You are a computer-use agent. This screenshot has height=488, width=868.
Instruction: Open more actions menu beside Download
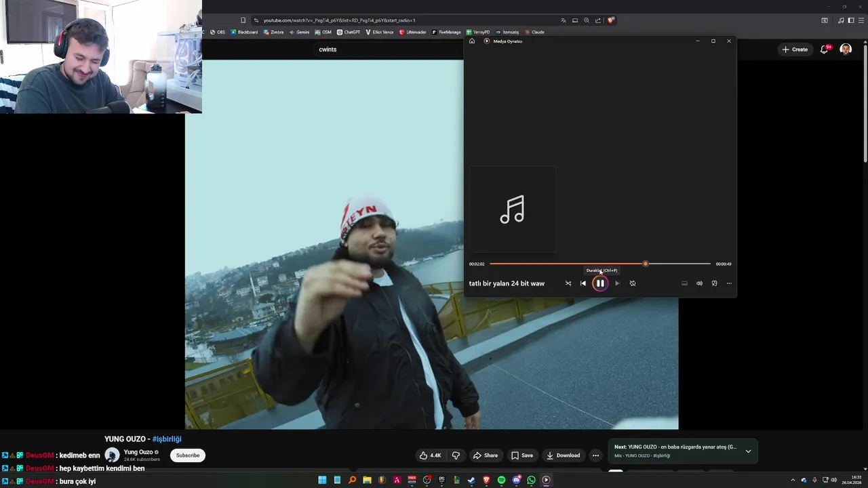[595, 455]
